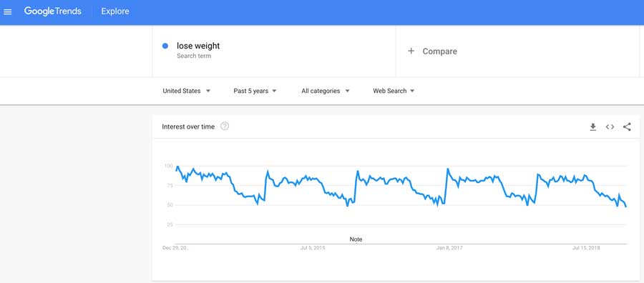Click the plus icon beside Compare

click(x=411, y=51)
